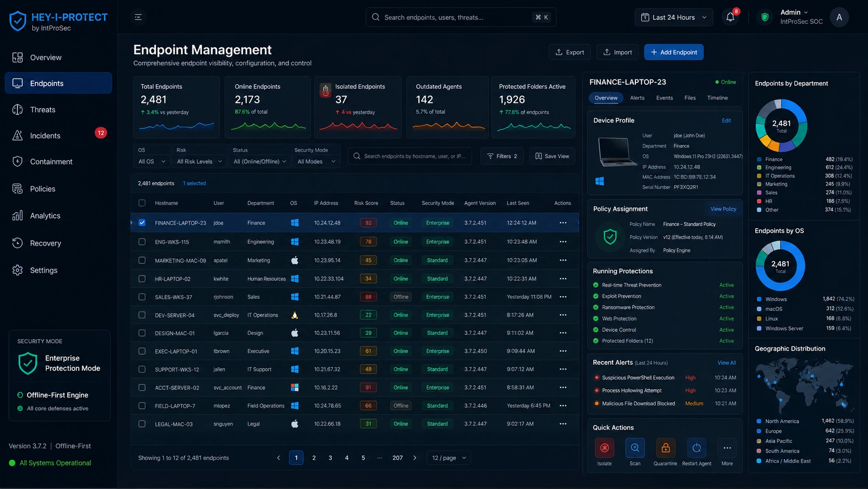Tick the select-all checkbox in table header
This screenshot has height=489, width=868.
pos(142,203)
